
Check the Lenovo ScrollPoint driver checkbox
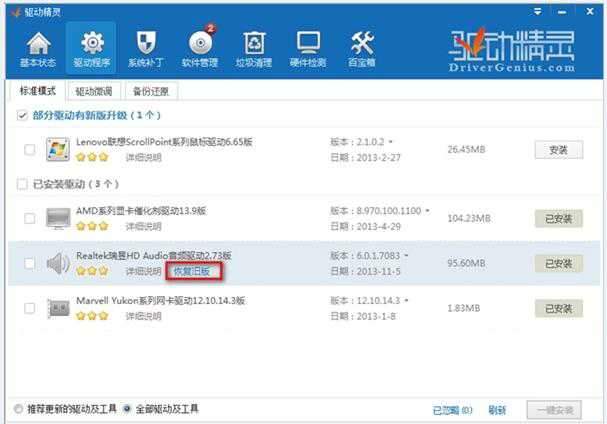pyautogui.click(x=29, y=149)
